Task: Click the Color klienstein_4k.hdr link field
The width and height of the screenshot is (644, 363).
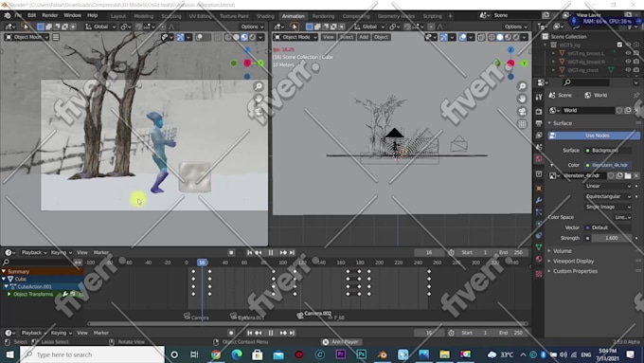Action: 608,165
